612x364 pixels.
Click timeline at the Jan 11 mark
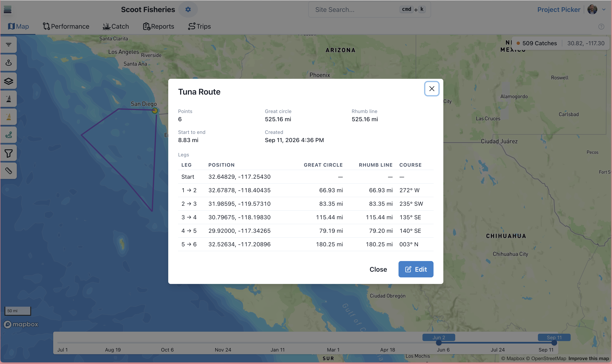(278, 343)
